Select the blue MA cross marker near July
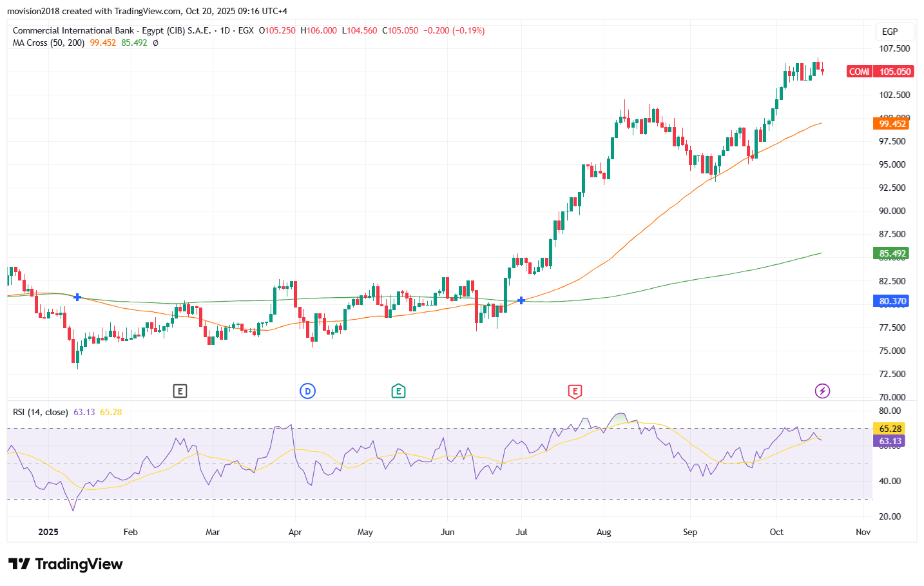Screen dimensions: 924x586 click(521, 300)
